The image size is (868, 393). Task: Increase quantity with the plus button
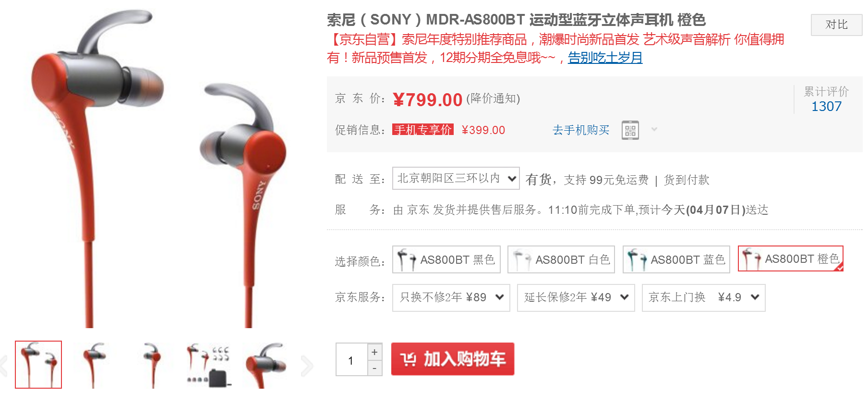374,352
